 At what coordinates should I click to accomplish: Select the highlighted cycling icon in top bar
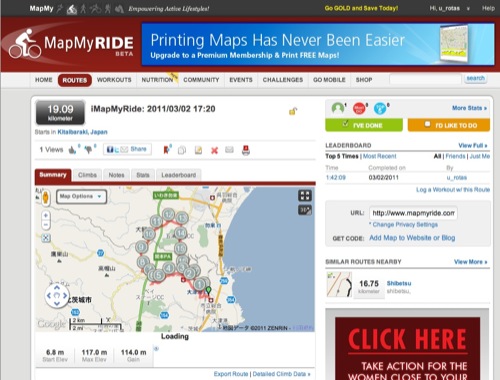click(x=72, y=9)
